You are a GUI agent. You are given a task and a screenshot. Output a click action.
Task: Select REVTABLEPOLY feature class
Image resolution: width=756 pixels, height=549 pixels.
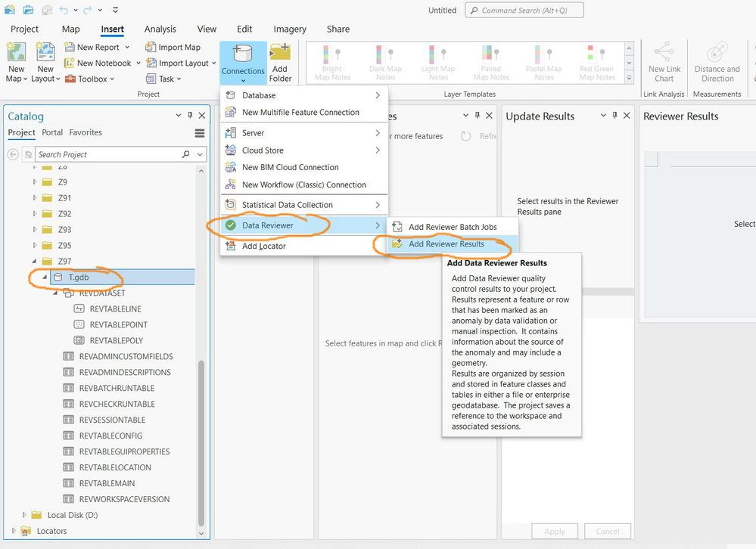117,341
